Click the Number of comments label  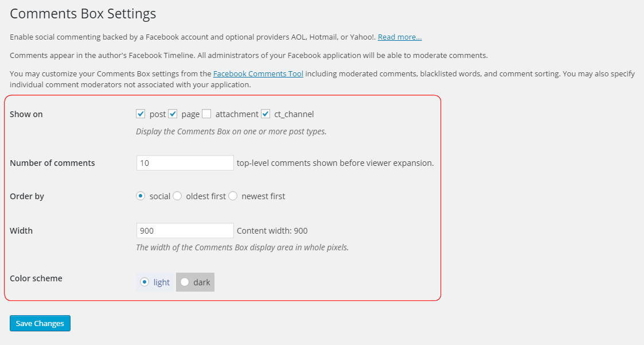point(52,163)
